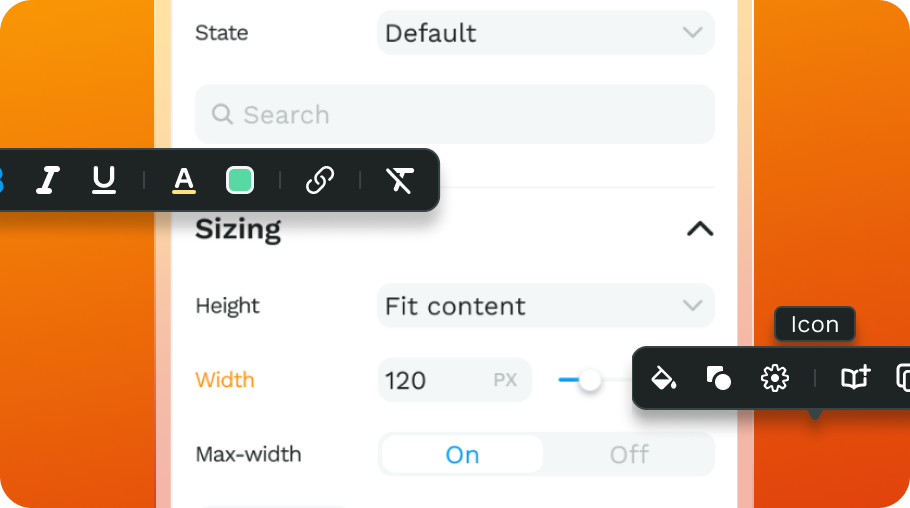This screenshot has height=508, width=910.
Task: Click the duplicate icon at toolbar edge
Action: (903, 378)
